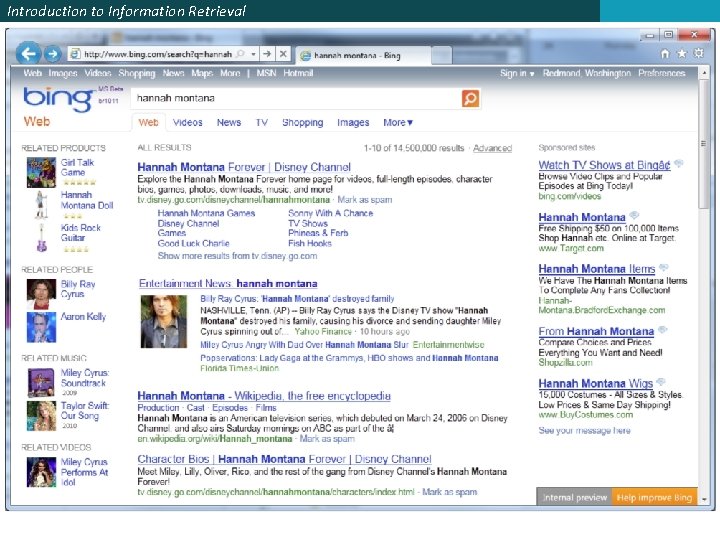Screen dimensions: 720x540
Task: Click Preferences in the top bar
Action: 661,73
